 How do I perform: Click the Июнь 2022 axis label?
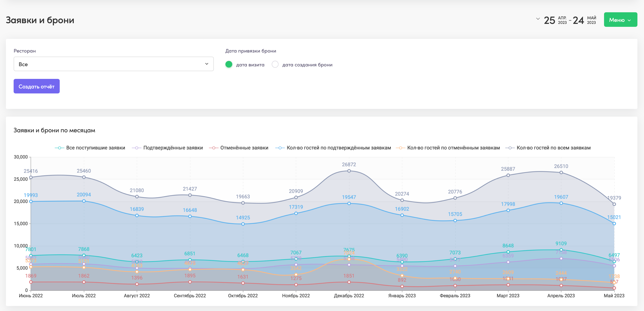tap(31, 296)
